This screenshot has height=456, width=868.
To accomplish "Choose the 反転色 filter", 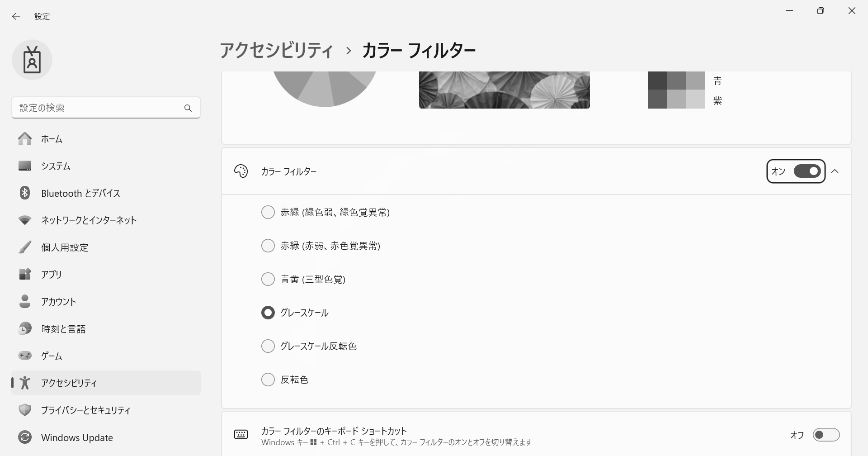I will tap(268, 379).
